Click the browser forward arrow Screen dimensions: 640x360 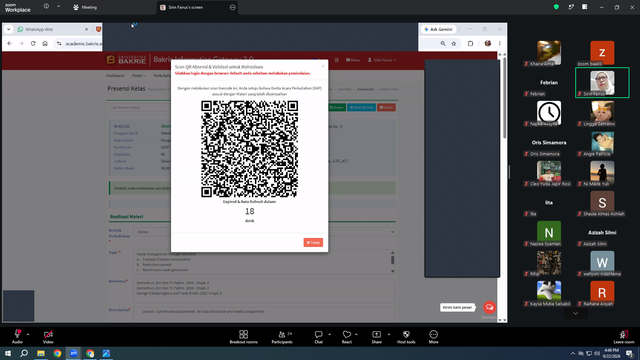[x=21, y=43]
